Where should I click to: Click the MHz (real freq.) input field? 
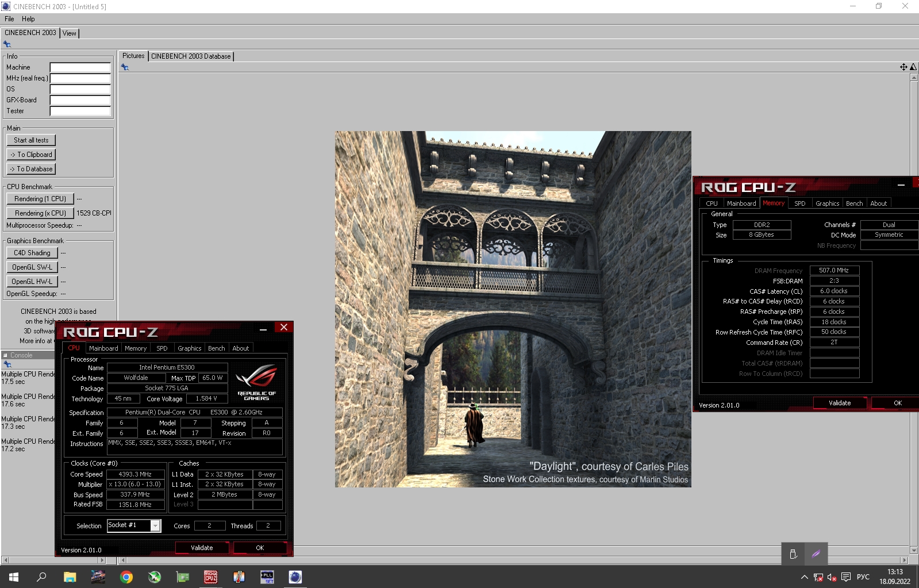tap(80, 78)
